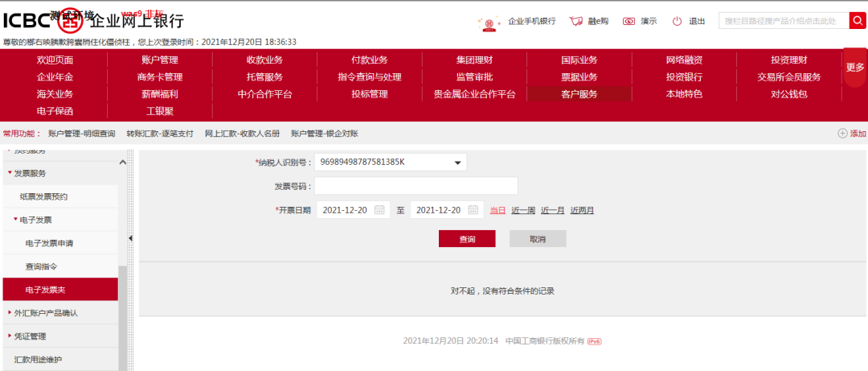Click the red 查询 button

466,239
